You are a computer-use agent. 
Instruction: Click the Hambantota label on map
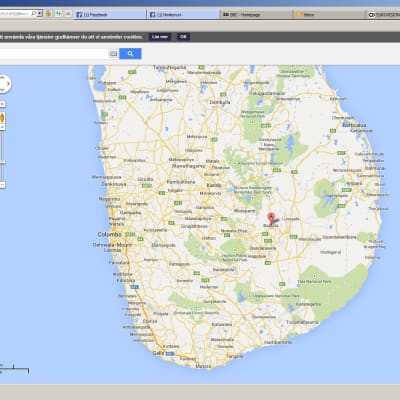(278, 342)
